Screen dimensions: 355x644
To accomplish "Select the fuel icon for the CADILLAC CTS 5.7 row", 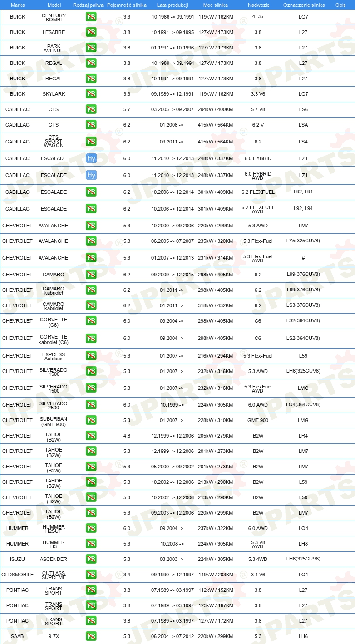I will coord(91,109).
